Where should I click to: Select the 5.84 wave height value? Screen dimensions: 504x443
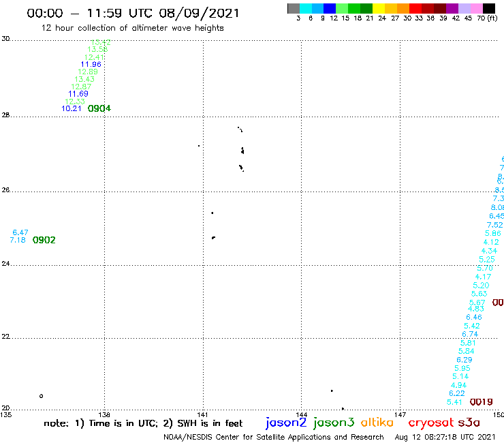point(466,351)
